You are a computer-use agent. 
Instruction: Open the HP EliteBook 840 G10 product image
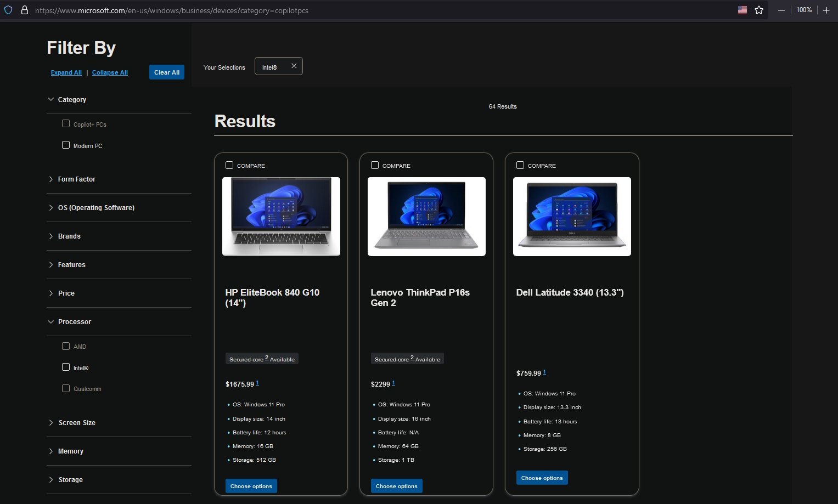[x=281, y=217]
